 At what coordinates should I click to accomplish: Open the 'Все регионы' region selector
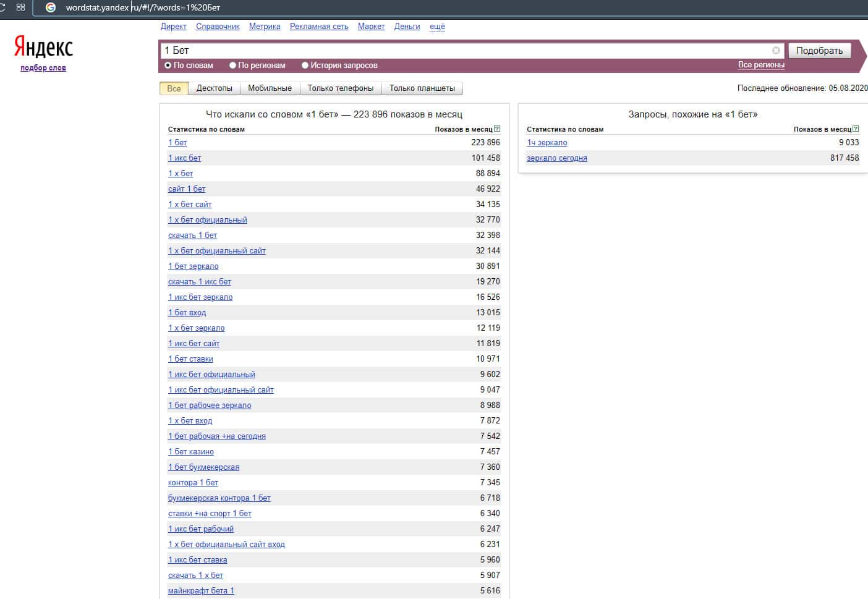760,65
